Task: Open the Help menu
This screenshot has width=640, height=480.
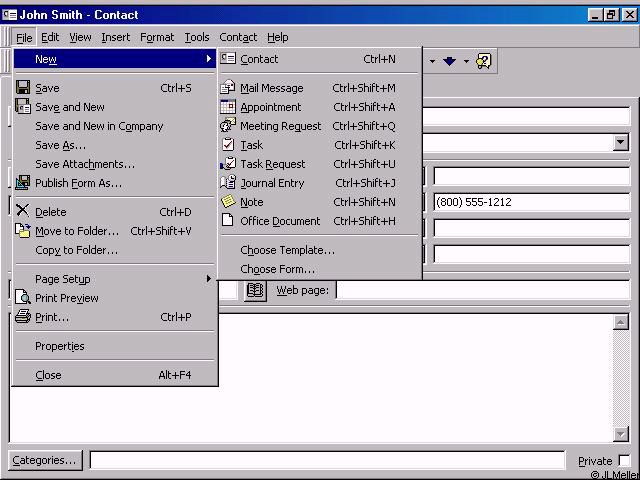Action: coord(278,37)
